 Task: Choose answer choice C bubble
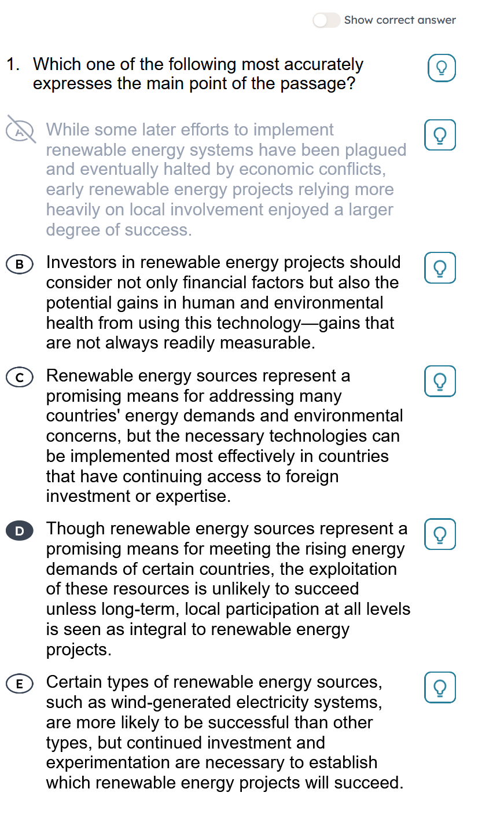(20, 378)
